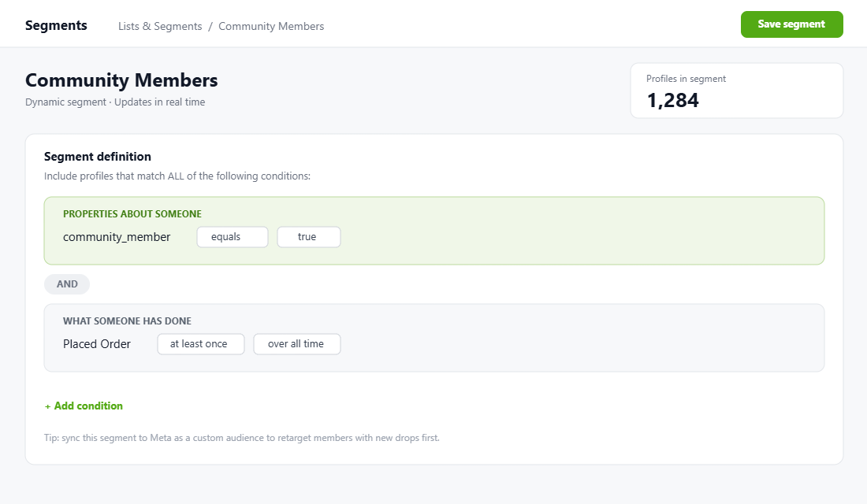The height and width of the screenshot is (504, 867).
Task: Open the over all time range dropdown
Action: click(297, 344)
